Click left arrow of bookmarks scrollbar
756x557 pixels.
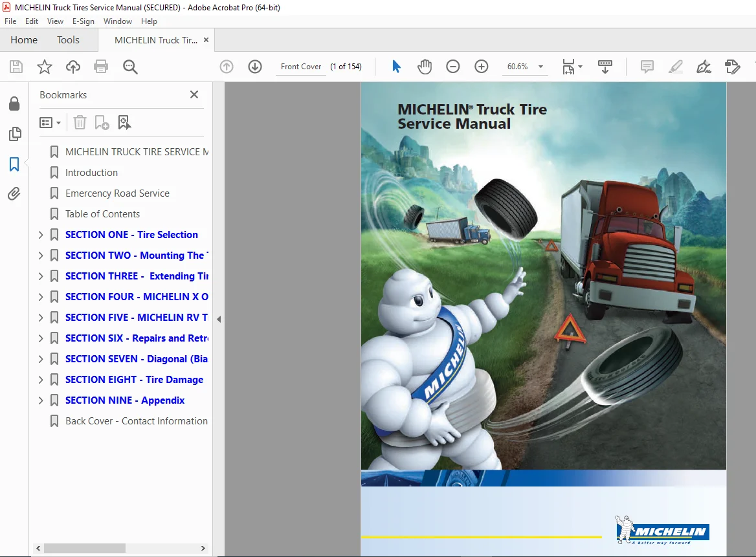(x=38, y=549)
